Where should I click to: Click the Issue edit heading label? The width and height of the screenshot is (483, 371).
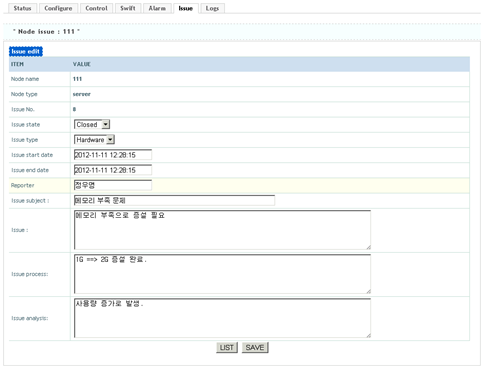(x=26, y=51)
